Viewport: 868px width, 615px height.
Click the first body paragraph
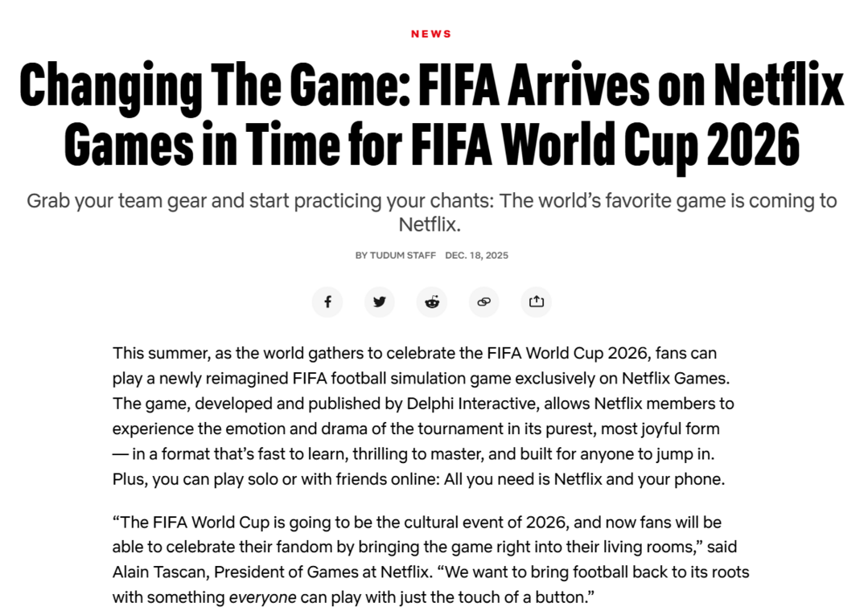(x=432, y=416)
